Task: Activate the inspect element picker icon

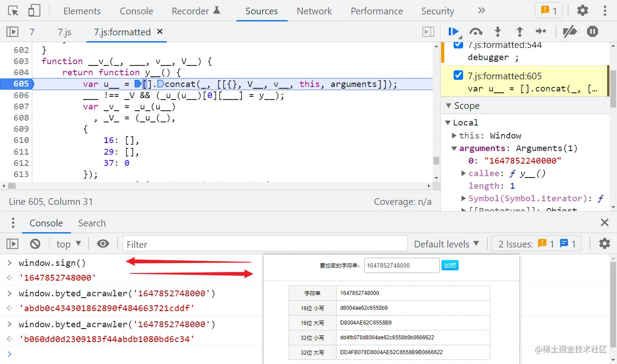Action: 13,11
